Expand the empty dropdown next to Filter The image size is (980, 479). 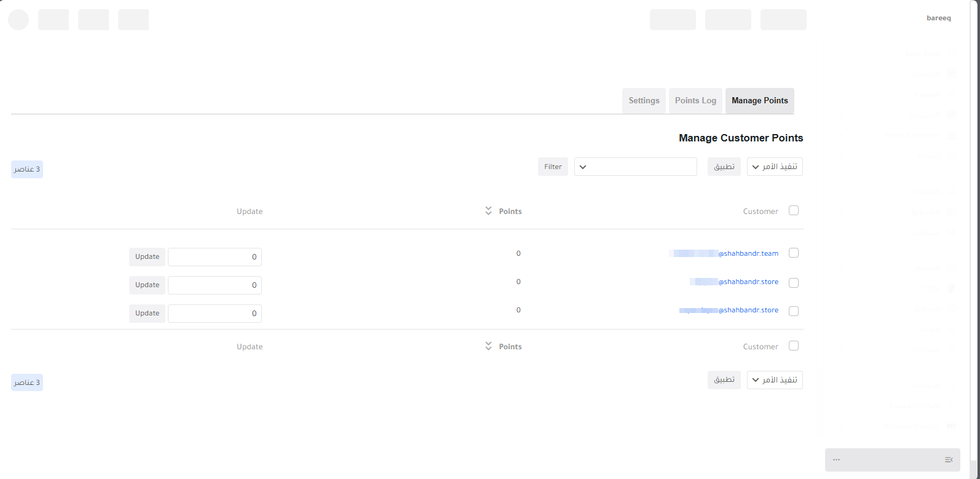635,167
